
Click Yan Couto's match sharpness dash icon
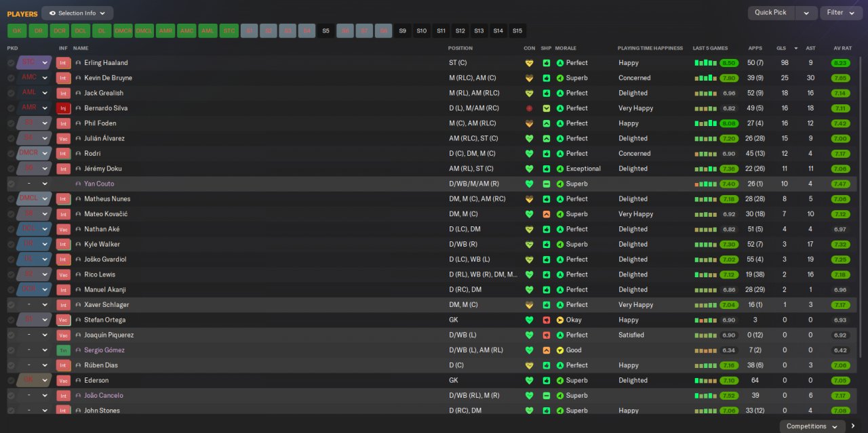(547, 184)
